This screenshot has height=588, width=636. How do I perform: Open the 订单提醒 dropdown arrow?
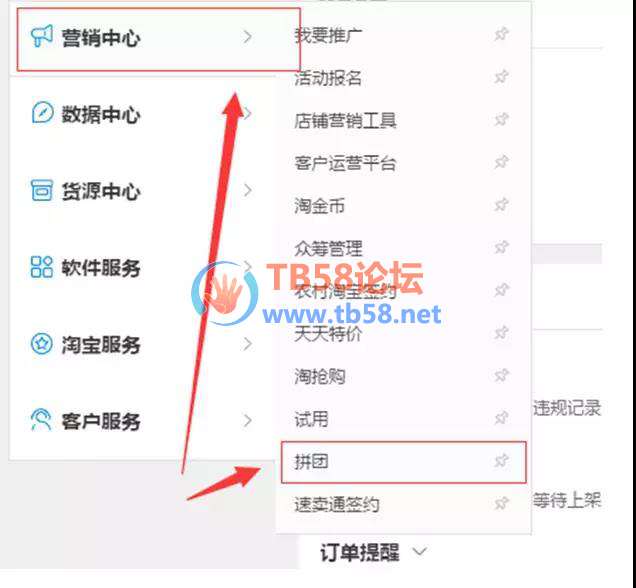(x=420, y=552)
